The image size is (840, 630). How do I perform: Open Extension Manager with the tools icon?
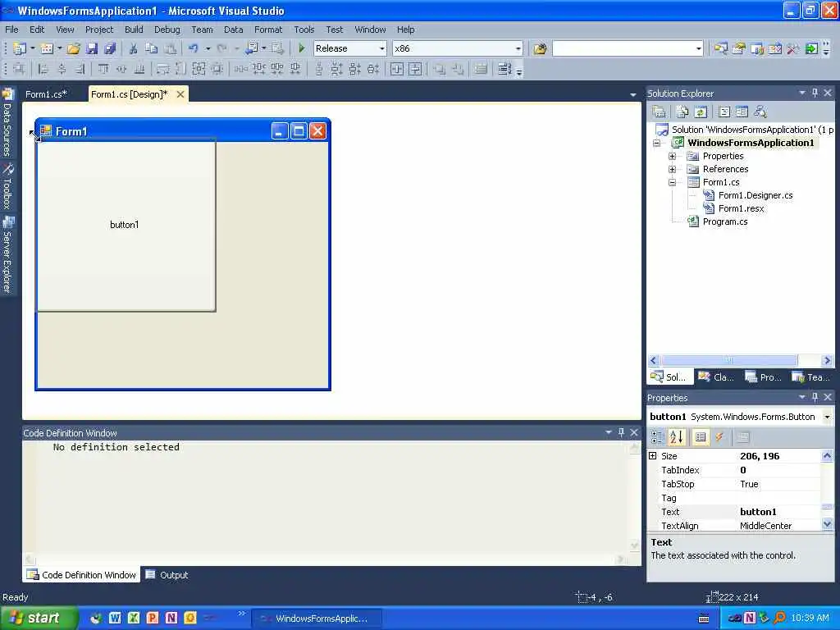tap(793, 48)
